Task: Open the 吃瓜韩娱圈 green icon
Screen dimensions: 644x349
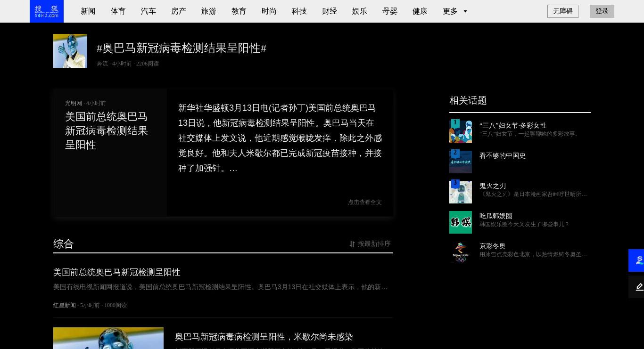Action: point(461,222)
